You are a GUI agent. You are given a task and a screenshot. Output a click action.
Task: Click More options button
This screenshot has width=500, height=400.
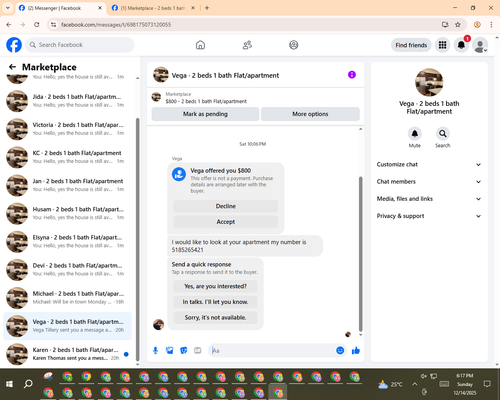pyautogui.click(x=310, y=114)
